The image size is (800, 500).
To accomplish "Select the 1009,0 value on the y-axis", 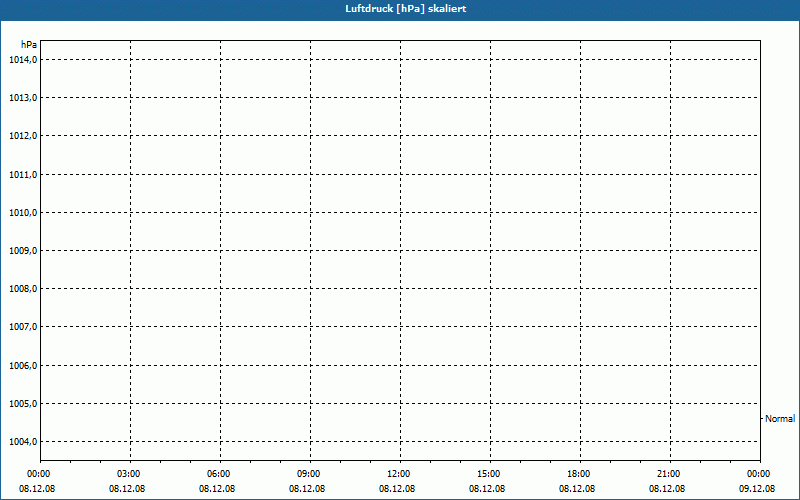I will [x=22, y=251].
